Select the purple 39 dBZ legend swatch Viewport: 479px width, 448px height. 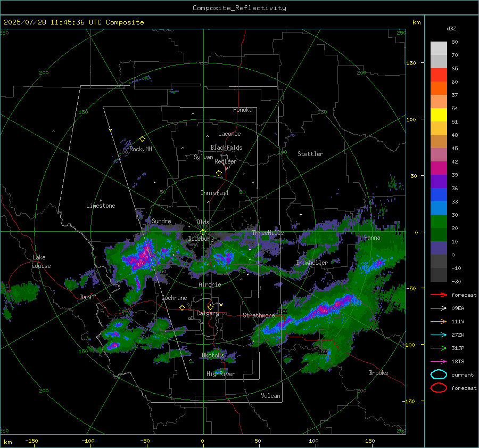tap(439, 181)
